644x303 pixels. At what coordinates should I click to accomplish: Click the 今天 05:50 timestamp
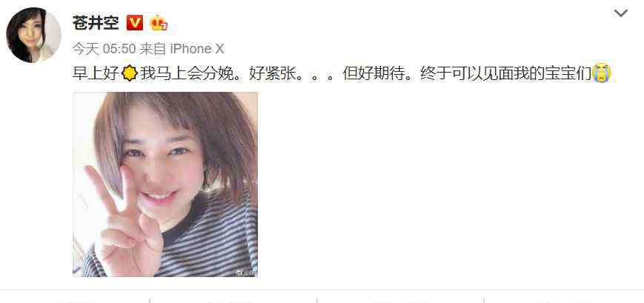[x=104, y=50]
